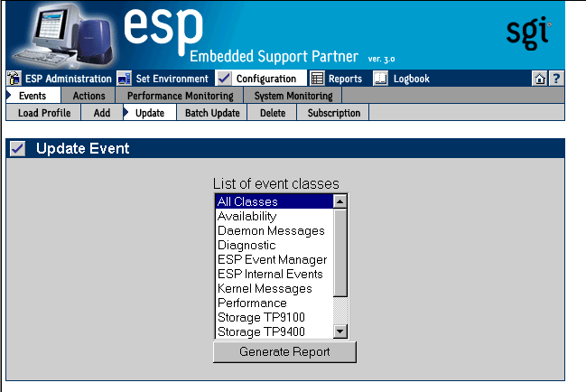Select Storage TP9400 event class
Screen dimensions: 586x392
coord(274,331)
